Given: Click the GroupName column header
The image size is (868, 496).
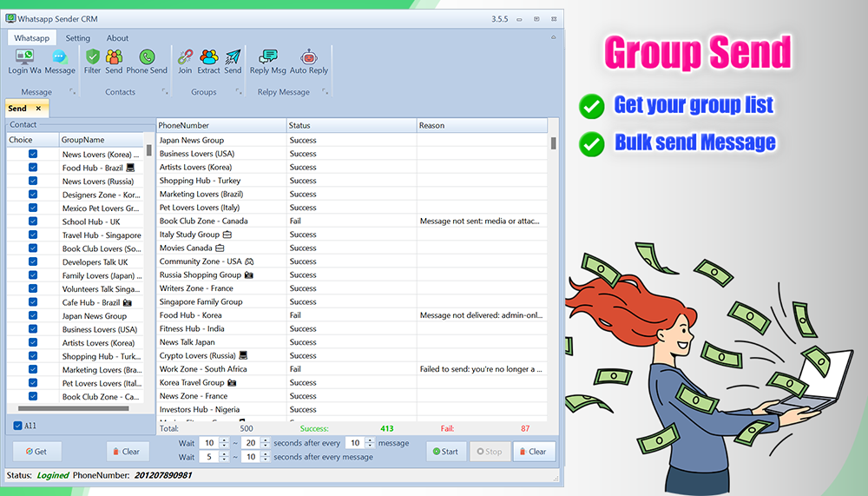Looking at the screenshot, I should 101,140.
